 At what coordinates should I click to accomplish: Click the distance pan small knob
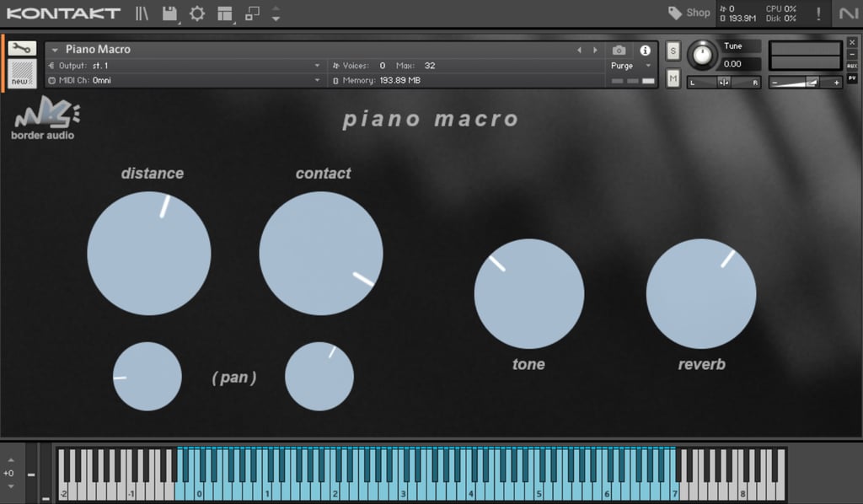point(147,377)
